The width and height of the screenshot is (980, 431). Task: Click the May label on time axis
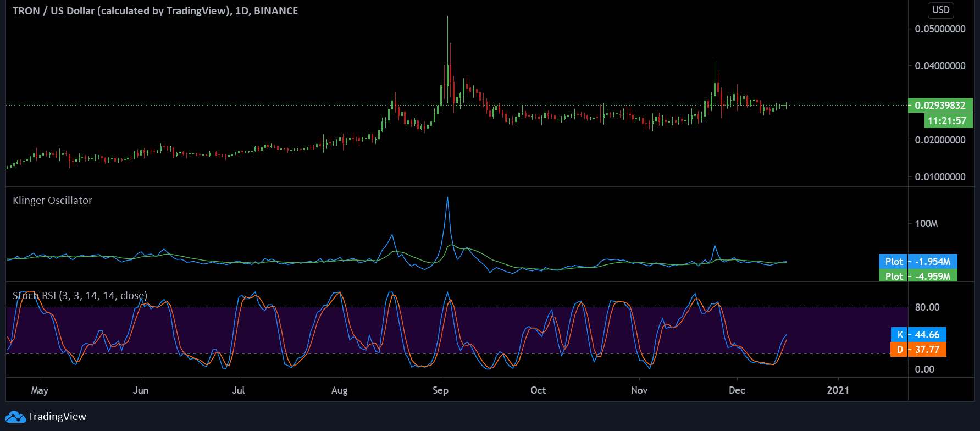(40, 390)
